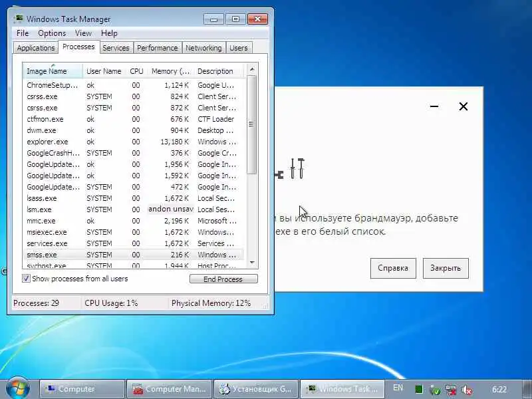Select the ctfmon.exe process
The height and width of the screenshot is (399, 532).
(x=134, y=119)
